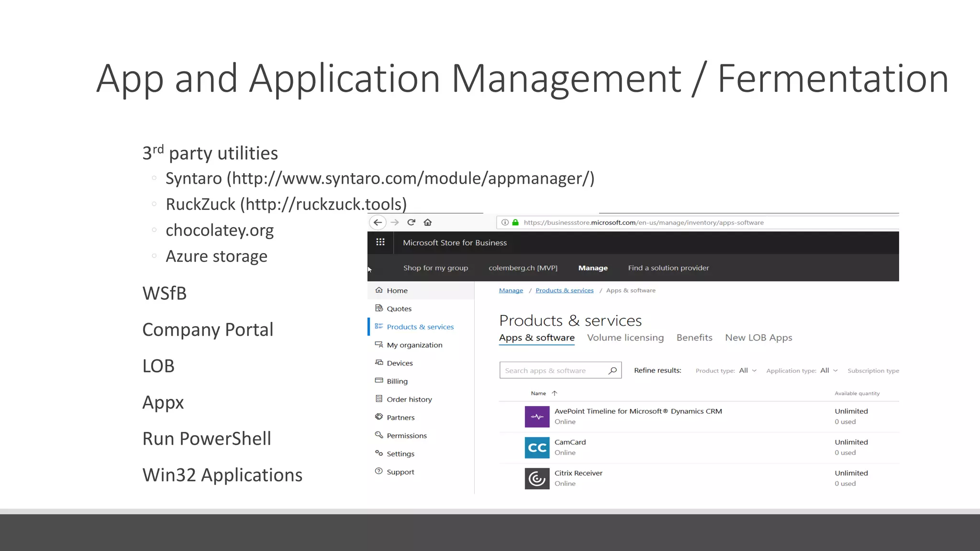Open the Citrix Receiver app tile icon
This screenshot has height=551, width=980.
point(537,478)
